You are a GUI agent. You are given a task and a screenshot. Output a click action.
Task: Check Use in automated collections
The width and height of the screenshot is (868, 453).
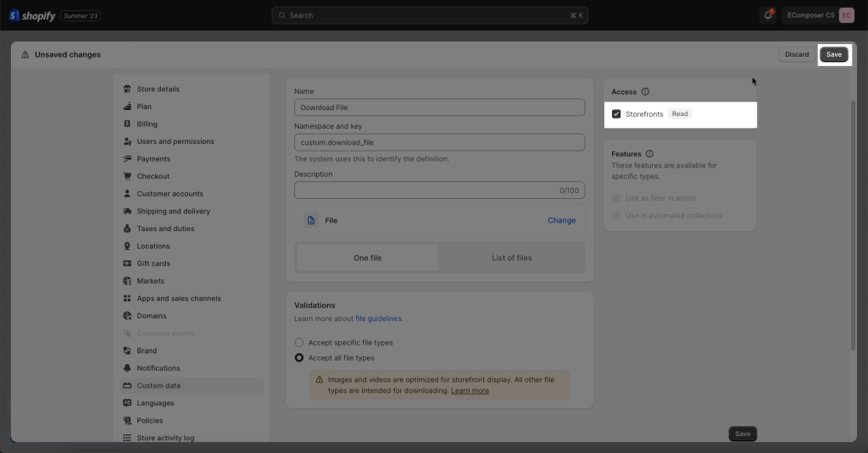tap(616, 216)
